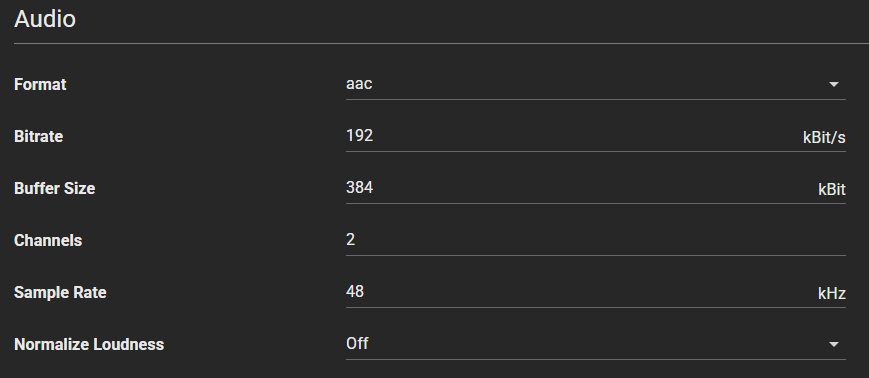Click the kBit/s unit suffix

tap(824, 137)
